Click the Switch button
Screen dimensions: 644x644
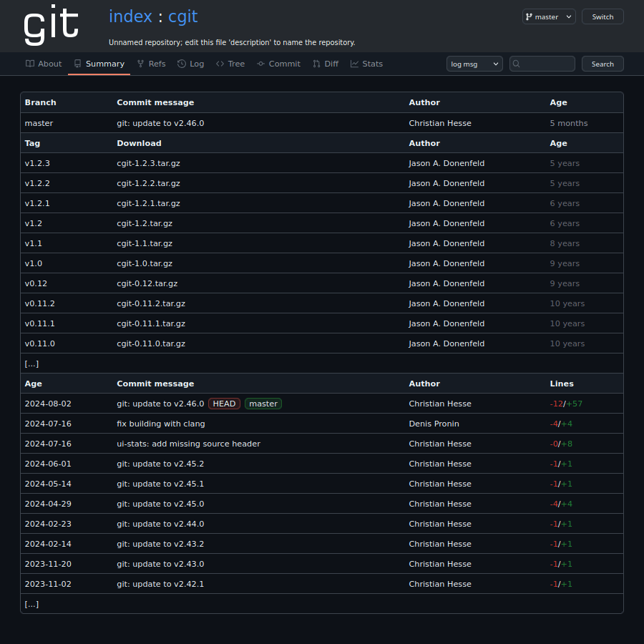pyautogui.click(x=602, y=17)
